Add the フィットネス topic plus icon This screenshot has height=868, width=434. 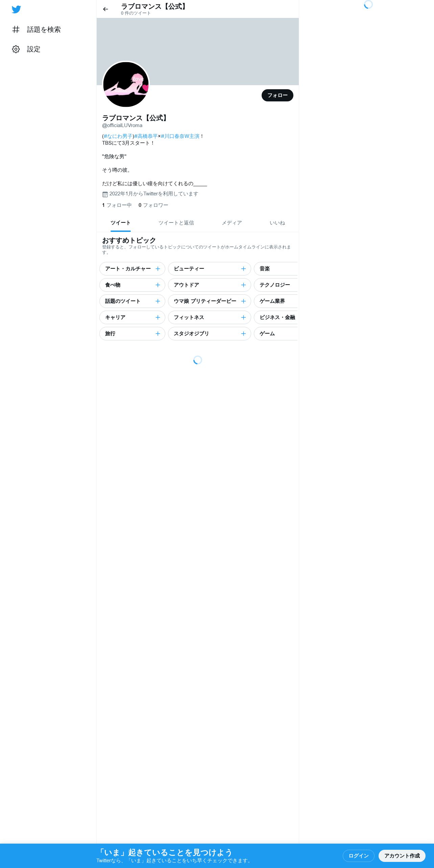point(243,317)
